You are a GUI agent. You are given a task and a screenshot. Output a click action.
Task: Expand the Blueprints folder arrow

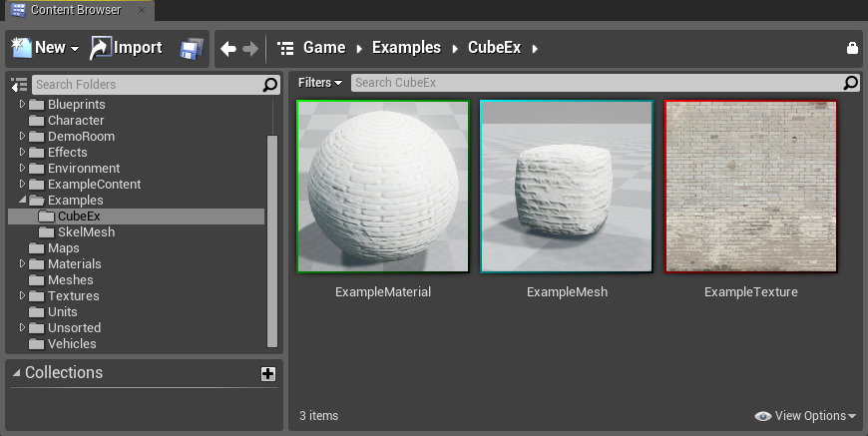point(24,105)
